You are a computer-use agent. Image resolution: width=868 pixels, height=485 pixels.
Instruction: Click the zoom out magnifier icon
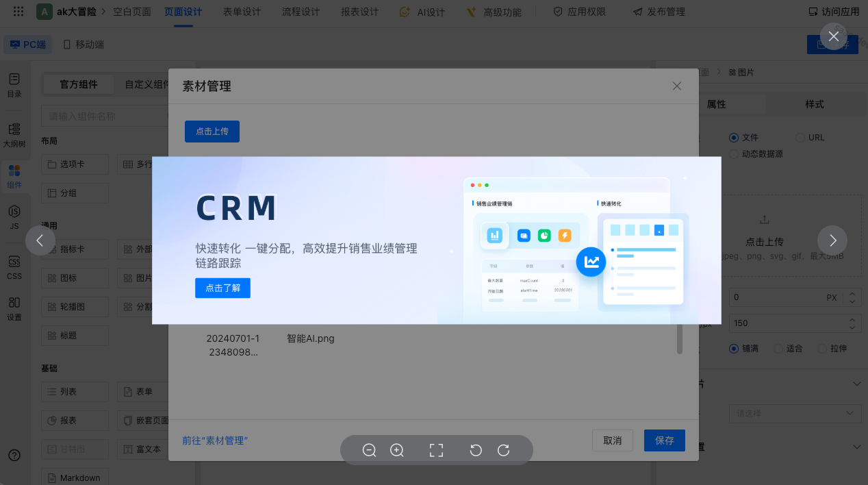(x=370, y=450)
